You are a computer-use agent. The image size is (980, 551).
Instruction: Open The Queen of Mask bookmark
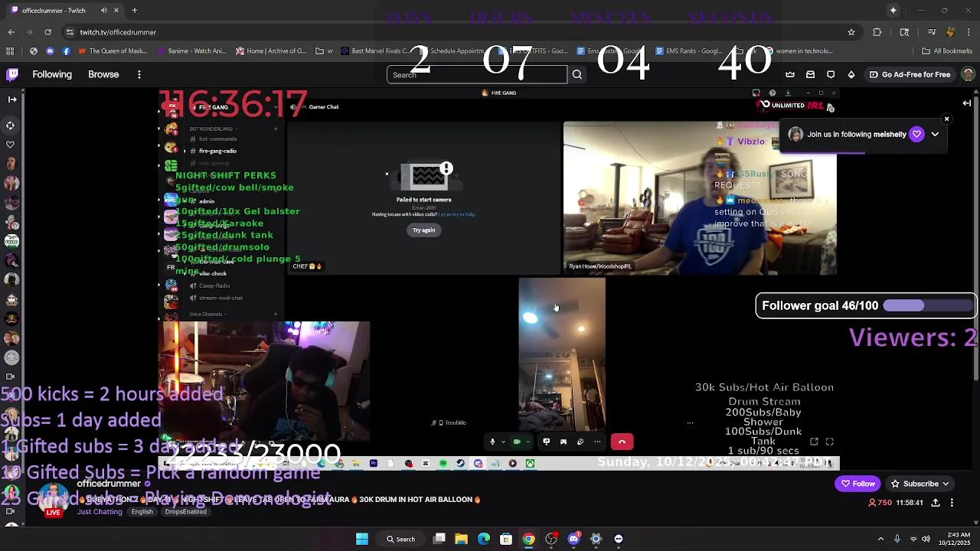[x=112, y=51]
